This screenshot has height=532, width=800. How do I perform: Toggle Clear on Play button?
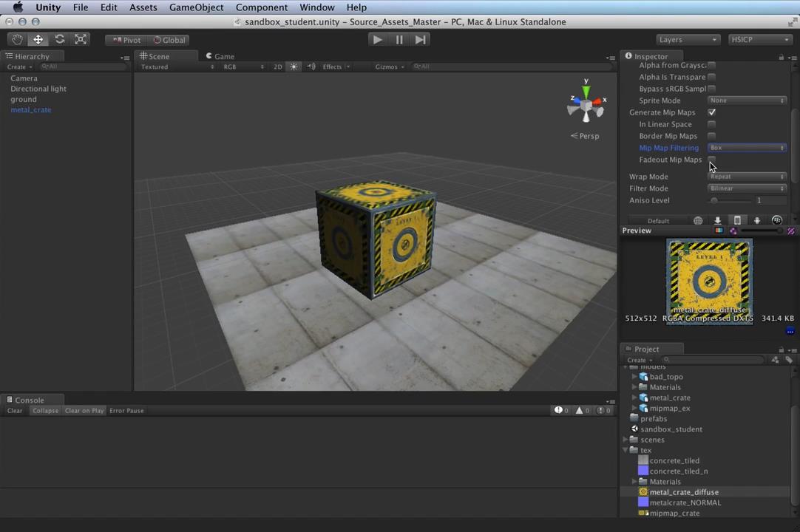[x=84, y=410]
